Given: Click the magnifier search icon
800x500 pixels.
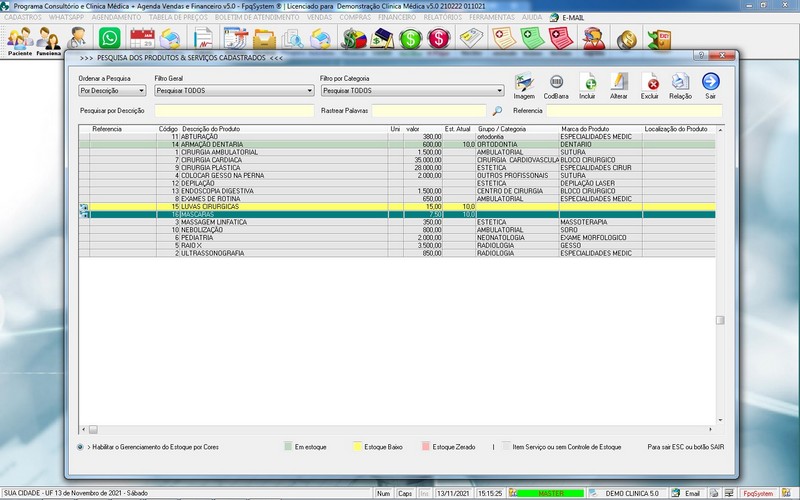Looking at the screenshot, I should [497, 111].
